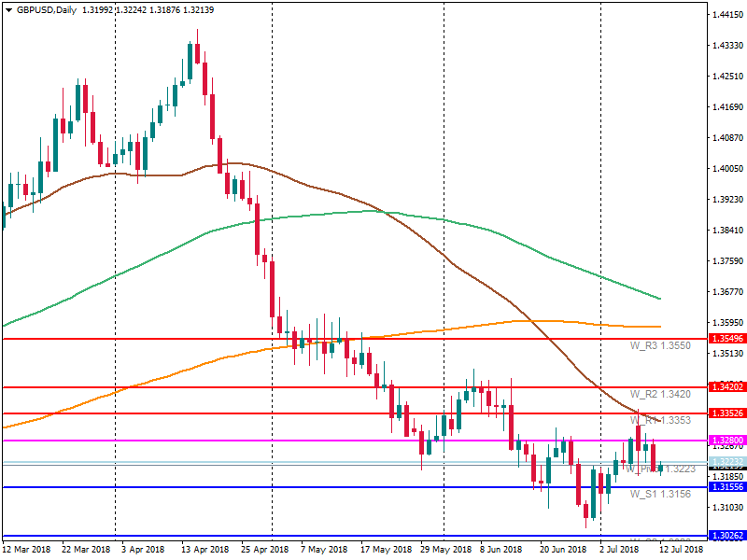Click the 13 Apr 2018 date label
This screenshot has width=747, height=560.
coord(205,552)
